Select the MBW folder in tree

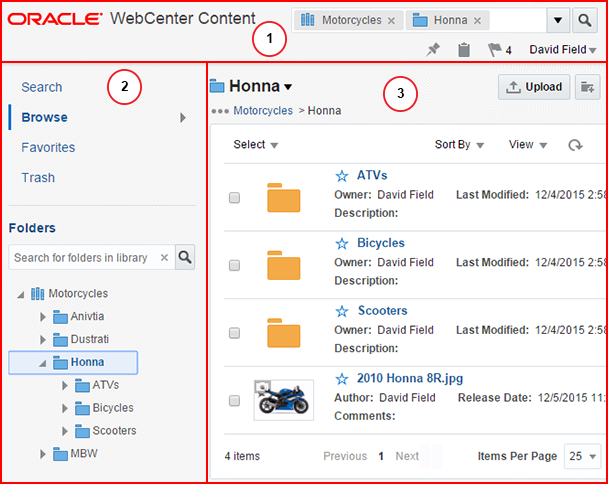coord(76,454)
